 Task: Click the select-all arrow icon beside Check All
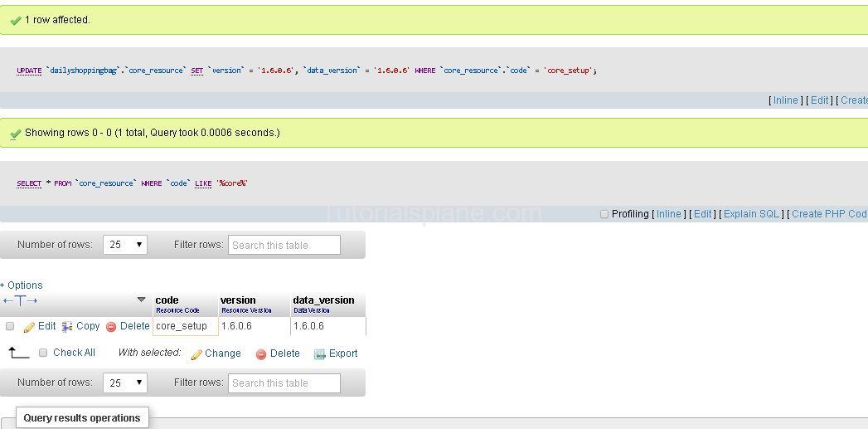[19, 353]
